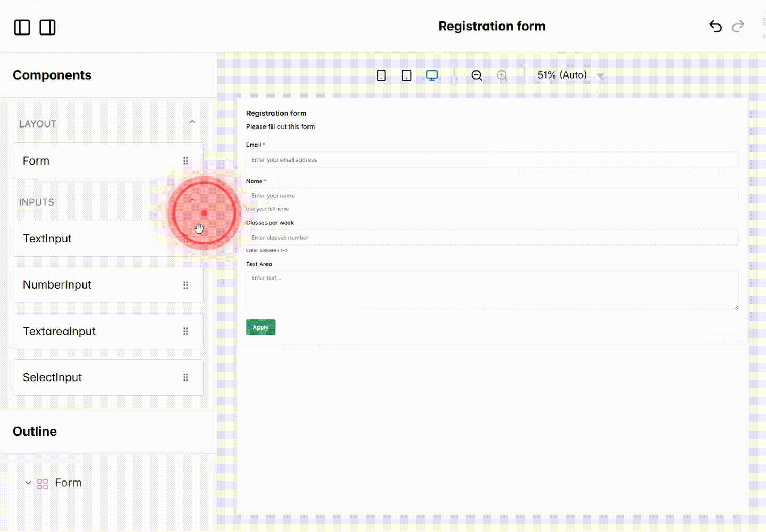Image resolution: width=766 pixels, height=532 pixels.
Task: Open the zoom level dropdown showing 51%
Action: pos(569,75)
